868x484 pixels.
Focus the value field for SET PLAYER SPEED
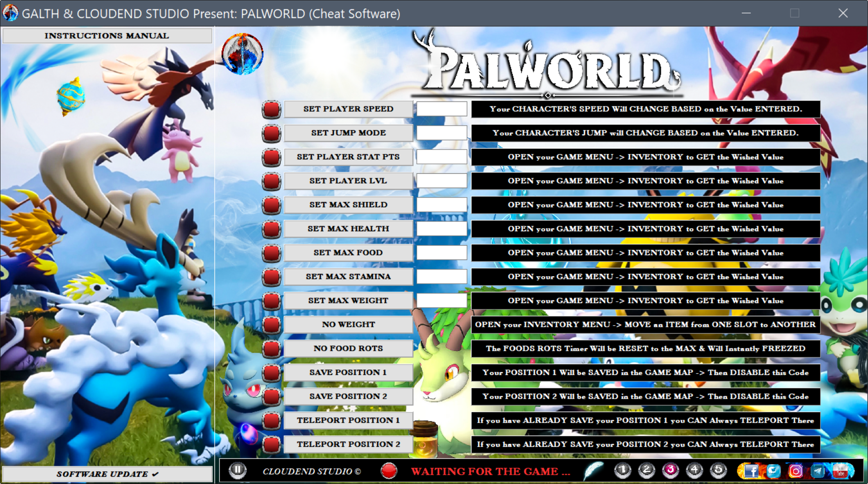coord(442,109)
